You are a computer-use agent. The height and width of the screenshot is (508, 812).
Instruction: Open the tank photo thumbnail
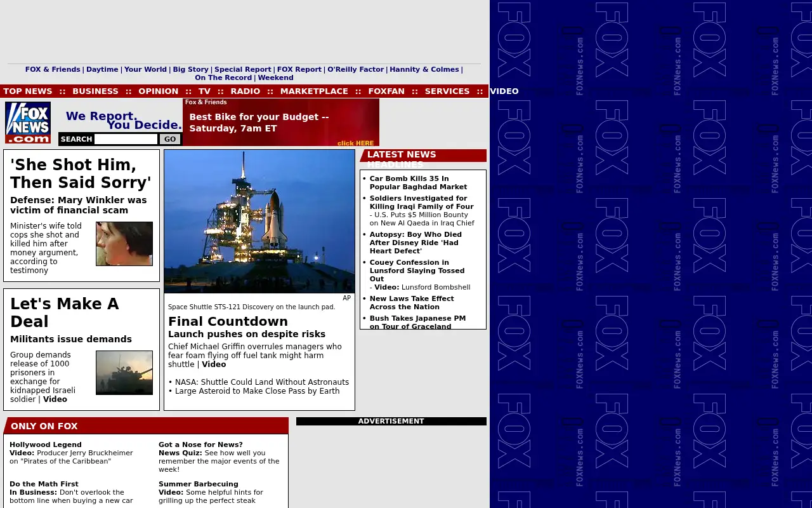point(124,373)
